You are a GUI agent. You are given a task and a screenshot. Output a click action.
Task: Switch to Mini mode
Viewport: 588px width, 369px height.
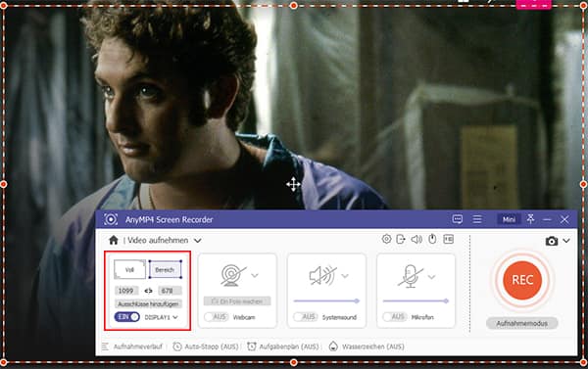[x=509, y=219]
